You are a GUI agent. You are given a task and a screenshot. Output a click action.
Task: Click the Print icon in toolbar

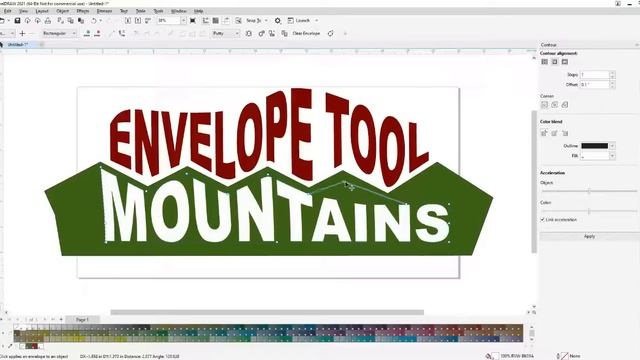click(x=48, y=20)
